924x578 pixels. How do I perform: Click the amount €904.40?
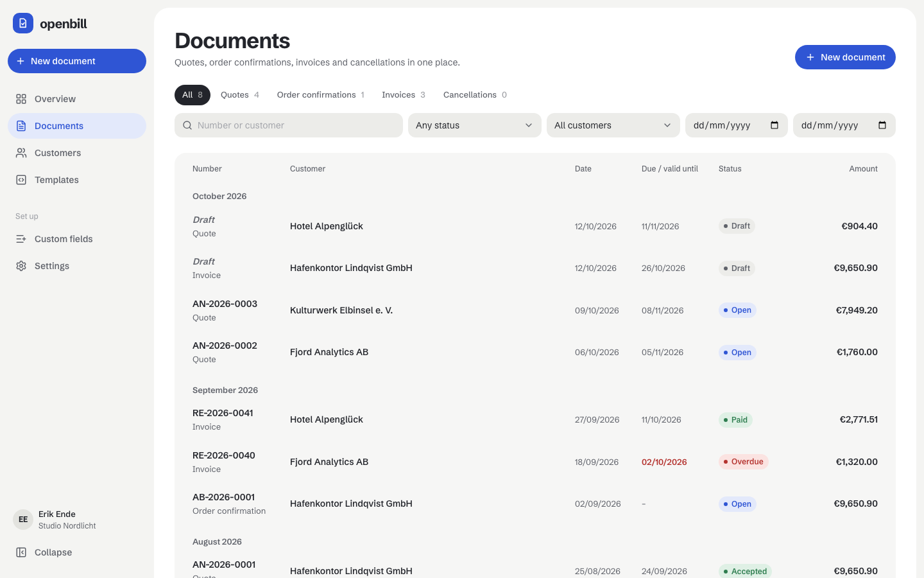click(x=860, y=226)
